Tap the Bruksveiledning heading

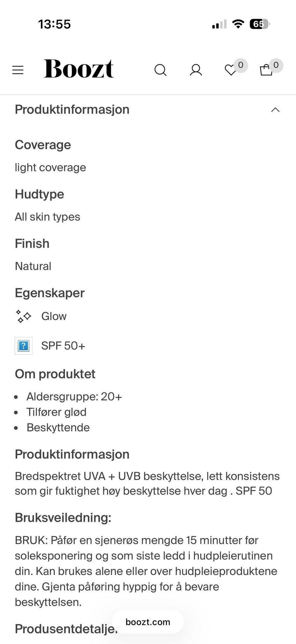63,517
